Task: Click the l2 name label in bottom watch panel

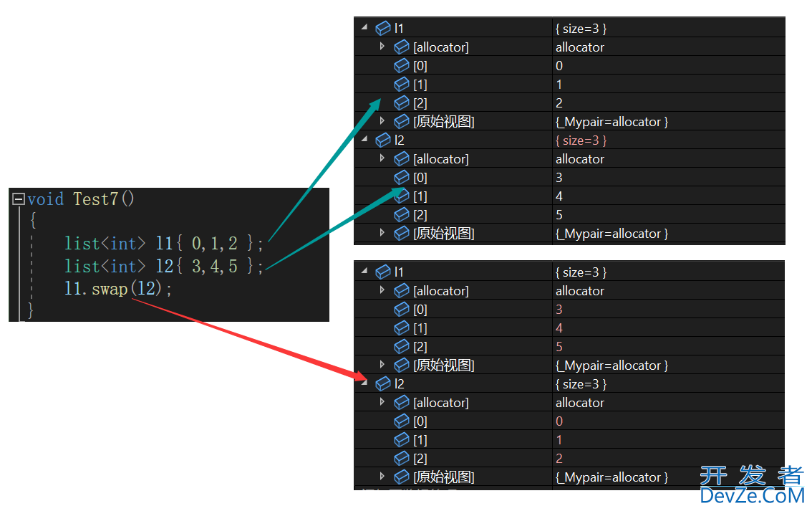Action: [x=400, y=383]
